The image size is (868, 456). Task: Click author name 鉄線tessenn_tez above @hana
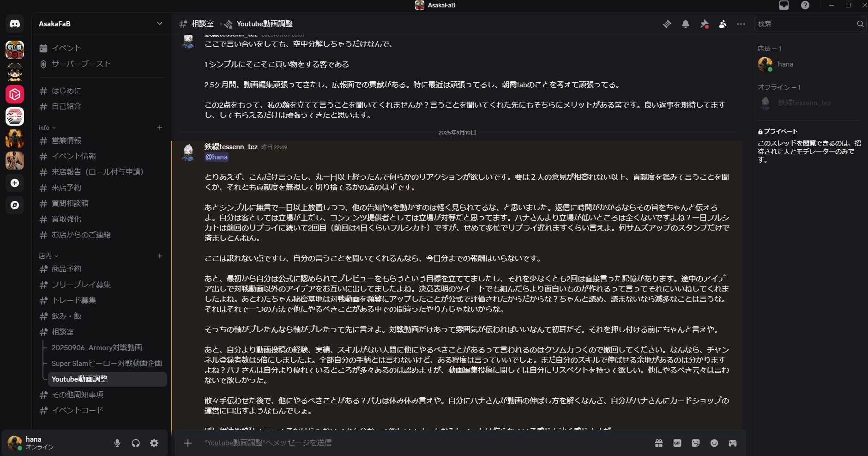(231, 147)
